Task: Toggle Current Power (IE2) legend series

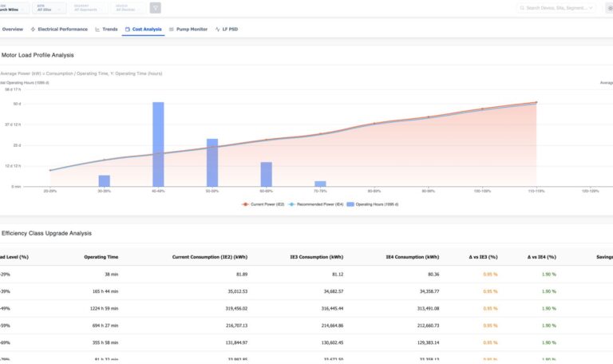Action: 263,204
